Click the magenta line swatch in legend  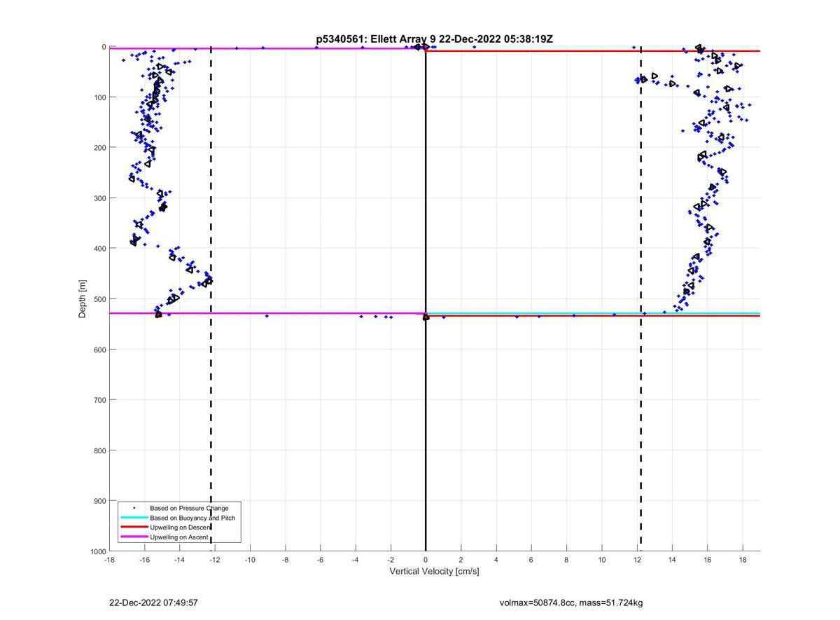coord(134,537)
